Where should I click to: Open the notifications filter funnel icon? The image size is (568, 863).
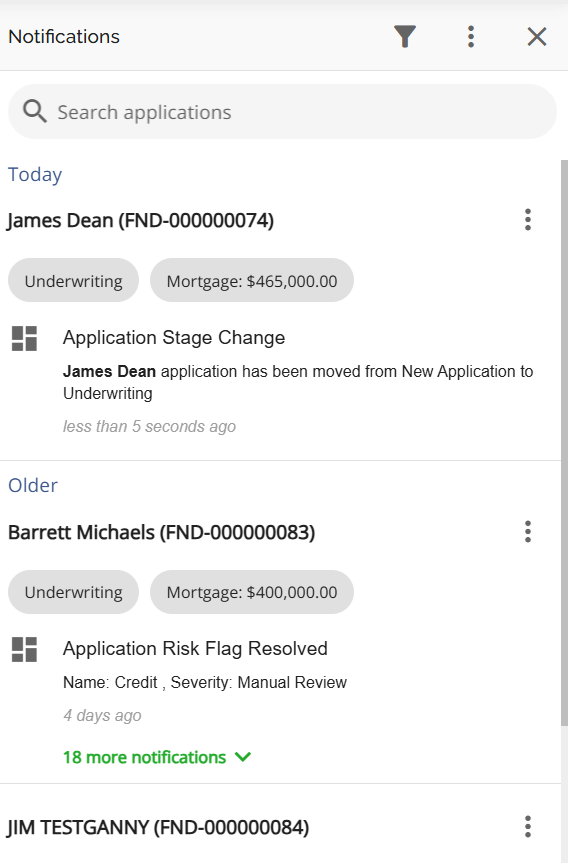click(405, 37)
